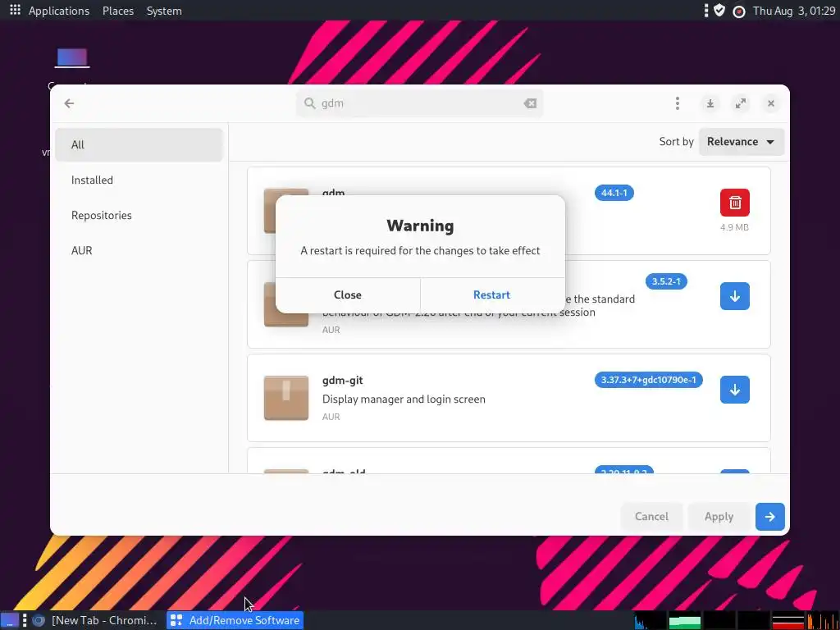Click the shield tray icon

click(x=719, y=10)
